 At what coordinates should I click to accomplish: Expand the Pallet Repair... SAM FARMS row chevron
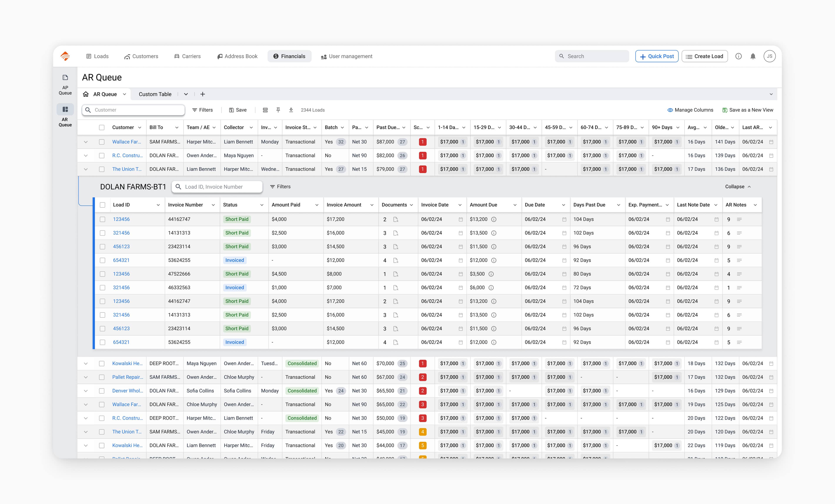tap(86, 377)
